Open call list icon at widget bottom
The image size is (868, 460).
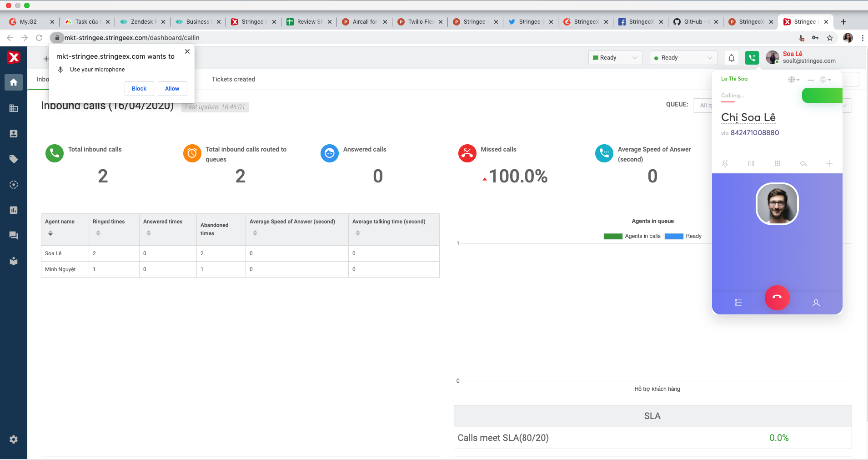click(x=738, y=303)
